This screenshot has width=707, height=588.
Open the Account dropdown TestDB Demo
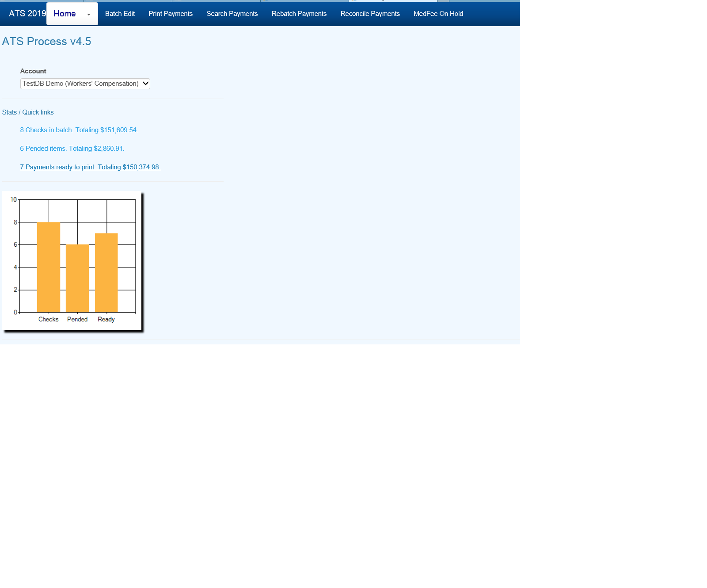coord(85,84)
